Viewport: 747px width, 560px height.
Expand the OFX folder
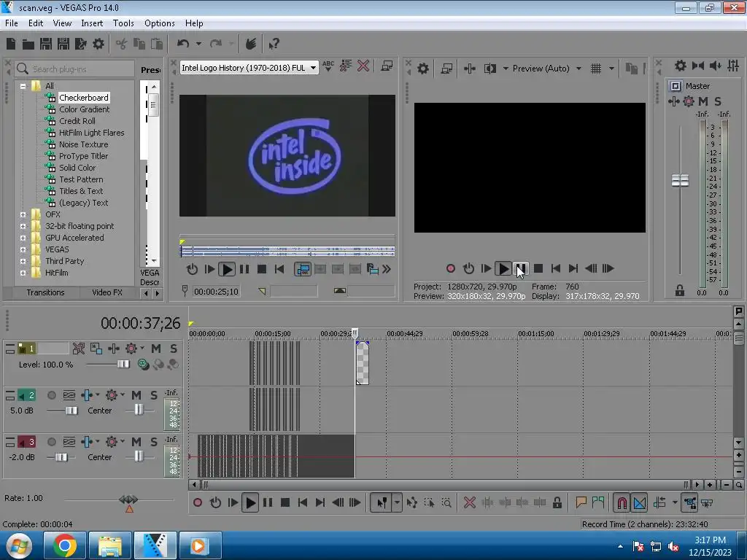23,215
